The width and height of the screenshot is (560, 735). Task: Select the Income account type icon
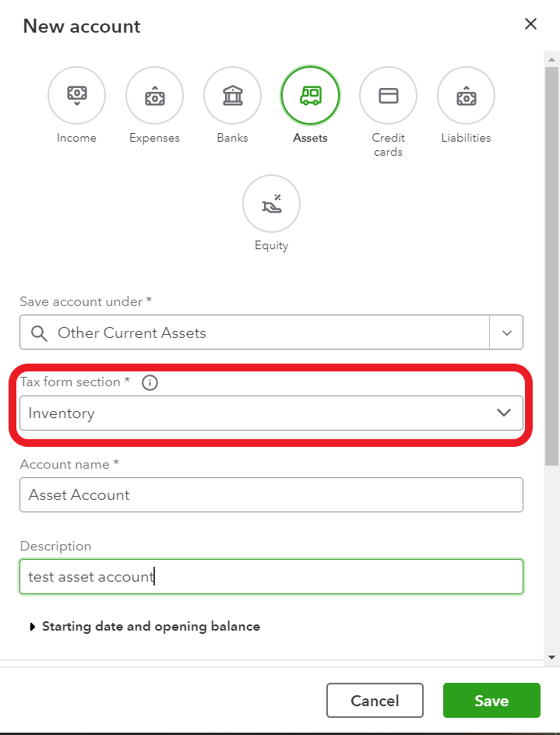(76, 95)
